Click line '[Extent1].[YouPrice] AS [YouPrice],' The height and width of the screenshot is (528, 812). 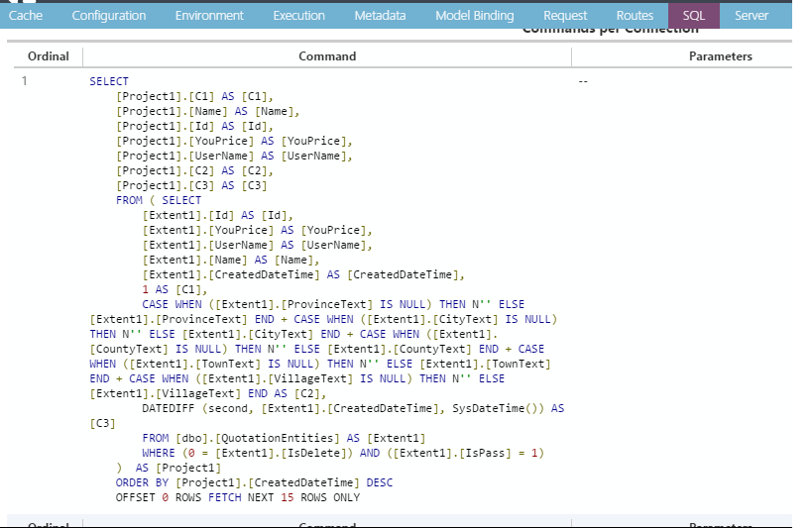(x=258, y=230)
